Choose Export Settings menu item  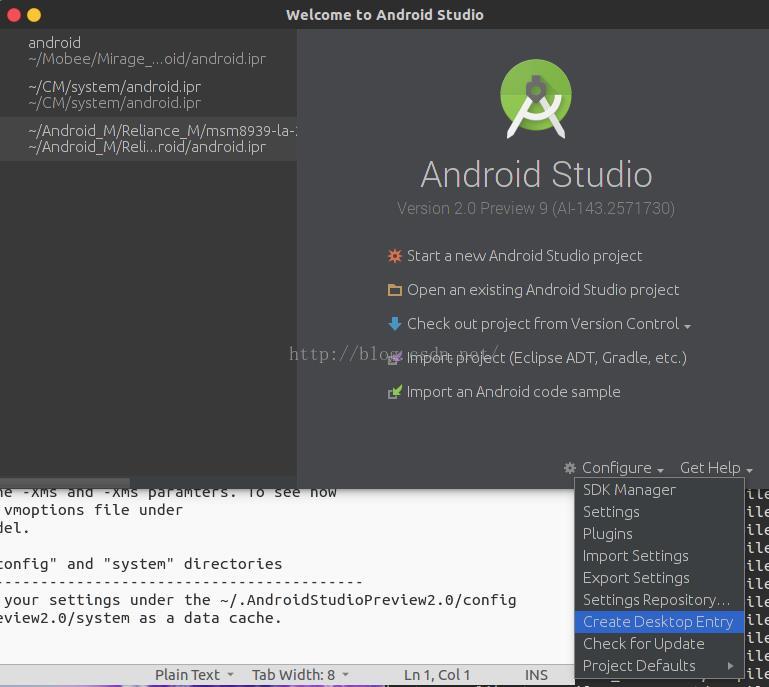coord(659,578)
